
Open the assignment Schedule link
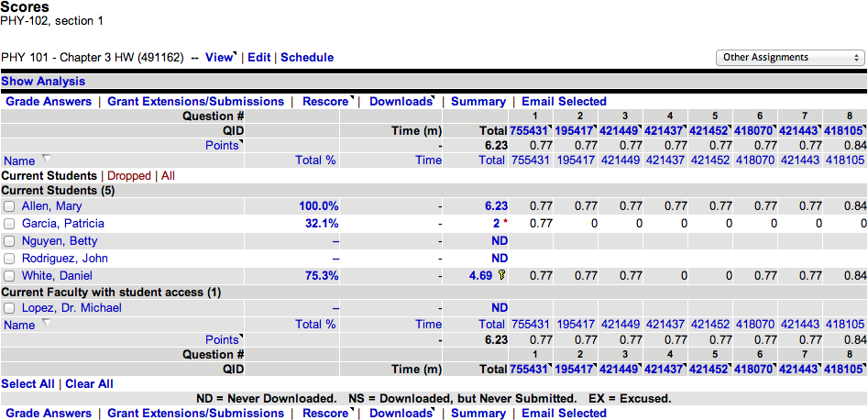click(x=307, y=58)
